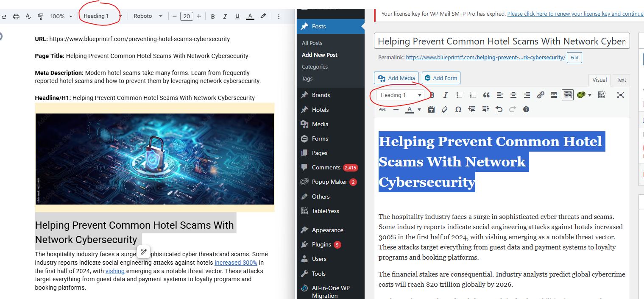Switch to the Text editor tab
644x299 pixels.
click(621, 80)
